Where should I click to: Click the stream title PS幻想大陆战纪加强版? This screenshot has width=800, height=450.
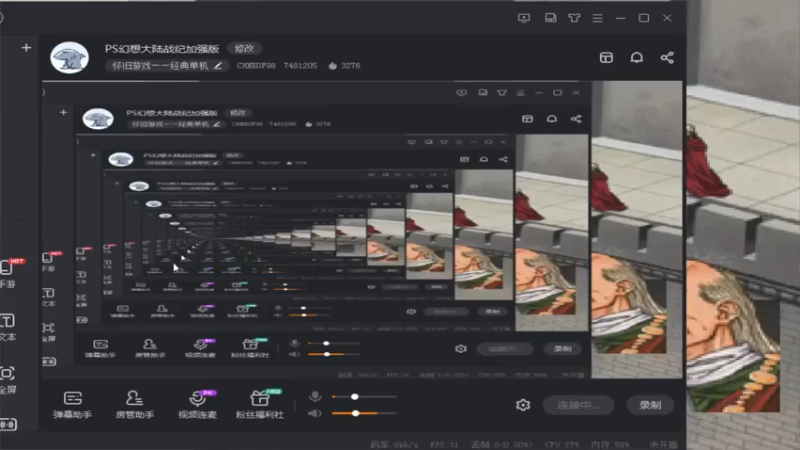[162, 48]
